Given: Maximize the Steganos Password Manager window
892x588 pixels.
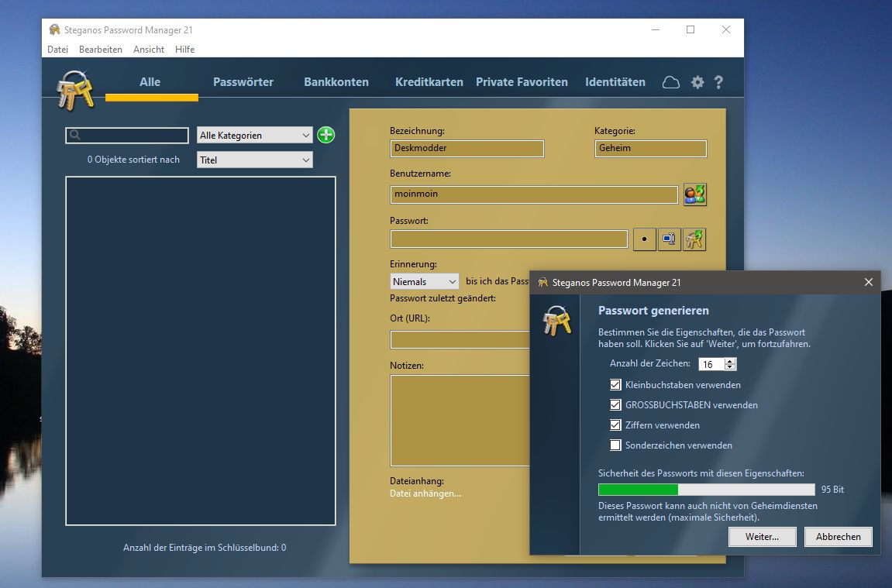Looking at the screenshot, I should pos(691,29).
